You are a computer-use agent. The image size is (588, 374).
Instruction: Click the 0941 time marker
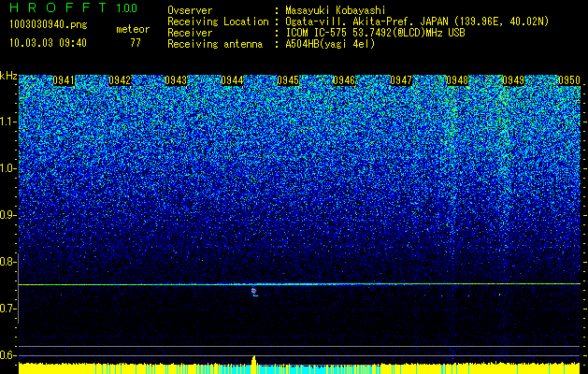(64, 80)
